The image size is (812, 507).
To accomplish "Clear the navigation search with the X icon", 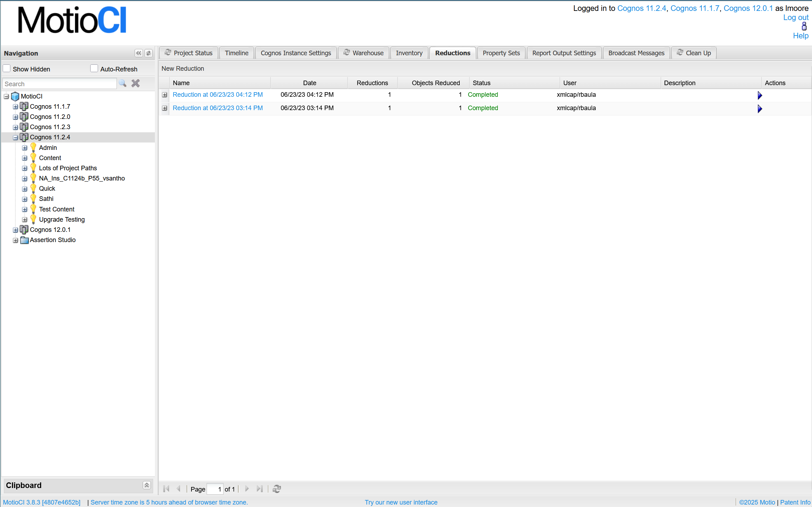I will 136,83.
